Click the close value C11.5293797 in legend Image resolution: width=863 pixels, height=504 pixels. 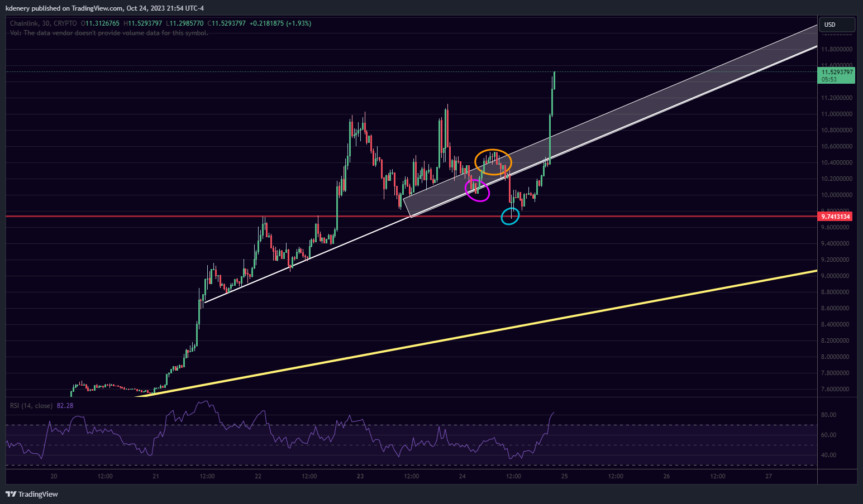[226, 23]
